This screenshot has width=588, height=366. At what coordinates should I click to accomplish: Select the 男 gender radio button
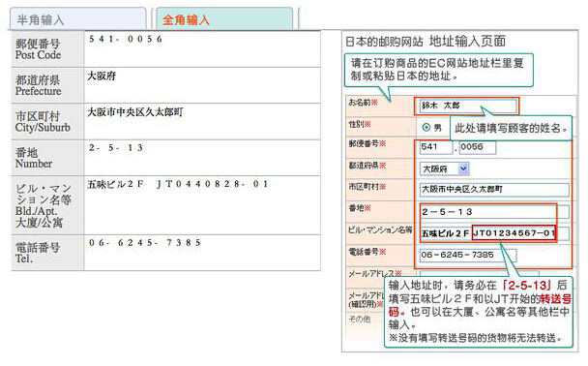click(426, 128)
